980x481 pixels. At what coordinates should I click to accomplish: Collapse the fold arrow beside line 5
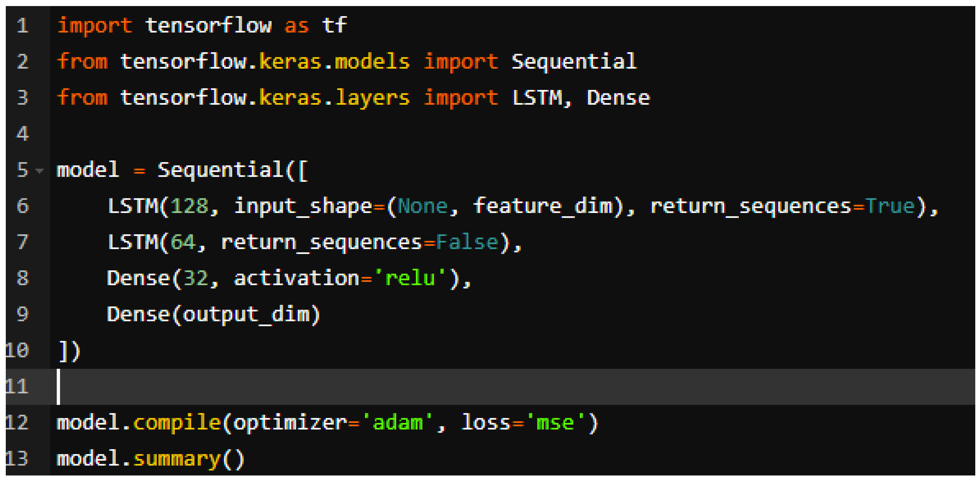pos(39,170)
